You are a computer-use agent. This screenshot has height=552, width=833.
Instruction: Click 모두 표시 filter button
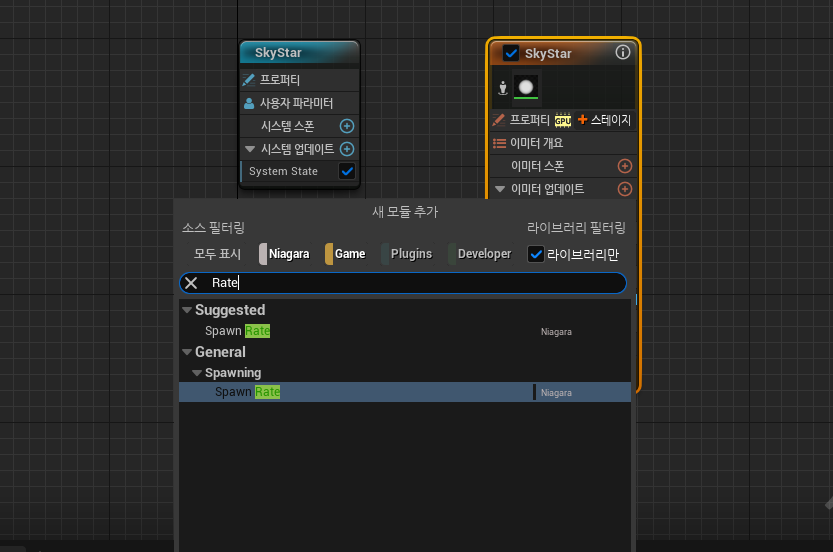(x=217, y=254)
